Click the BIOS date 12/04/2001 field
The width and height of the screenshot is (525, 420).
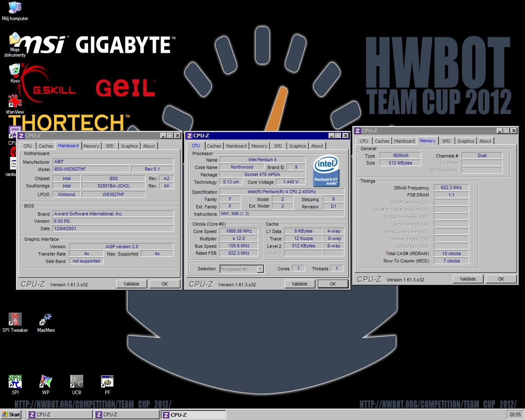click(113, 229)
